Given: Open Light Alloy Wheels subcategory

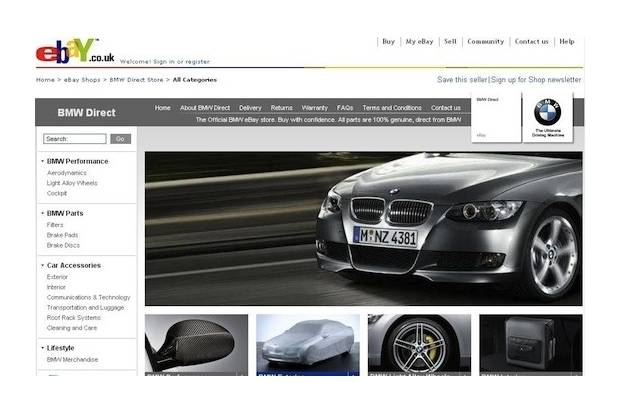Looking at the screenshot, I should click(x=72, y=183).
